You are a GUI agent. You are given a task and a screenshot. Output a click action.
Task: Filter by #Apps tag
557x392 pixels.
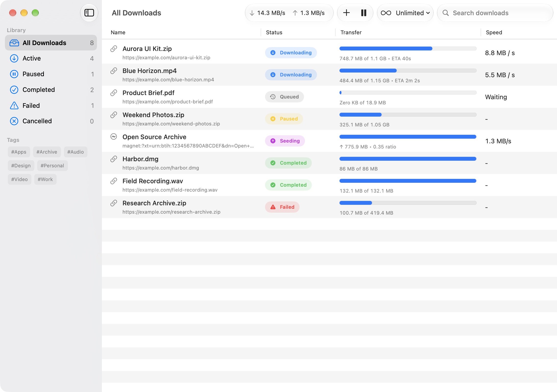(19, 152)
